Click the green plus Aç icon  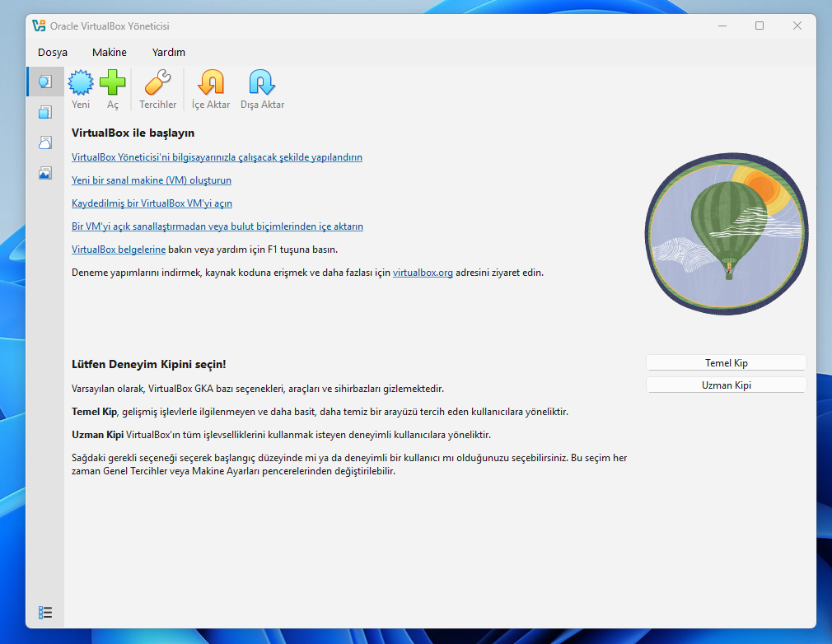(113, 82)
